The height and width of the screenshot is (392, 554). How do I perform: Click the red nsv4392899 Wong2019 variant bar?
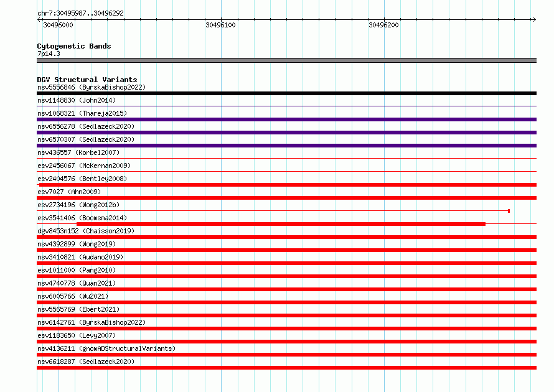tap(286, 250)
